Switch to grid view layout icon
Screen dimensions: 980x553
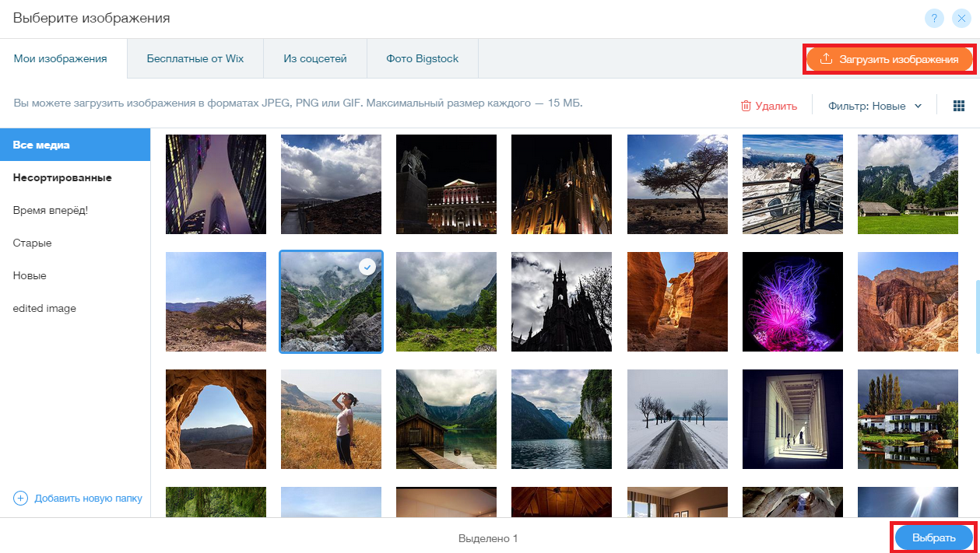pyautogui.click(x=959, y=106)
